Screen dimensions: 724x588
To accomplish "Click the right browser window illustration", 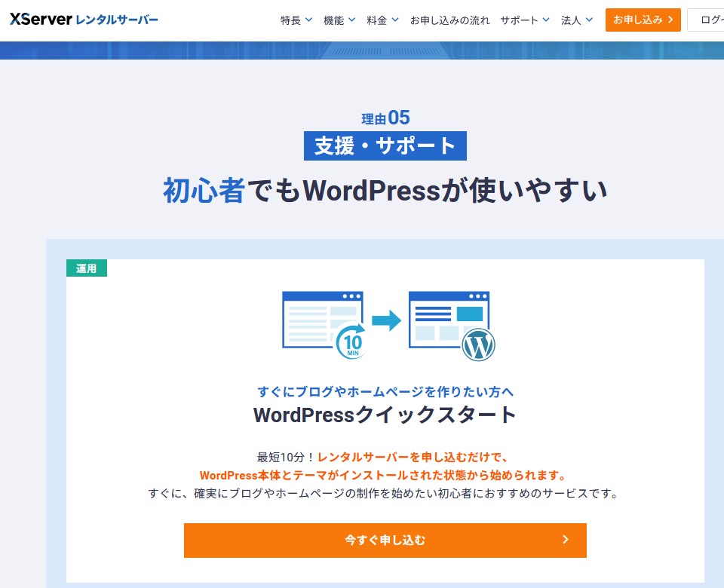I will 448,318.
